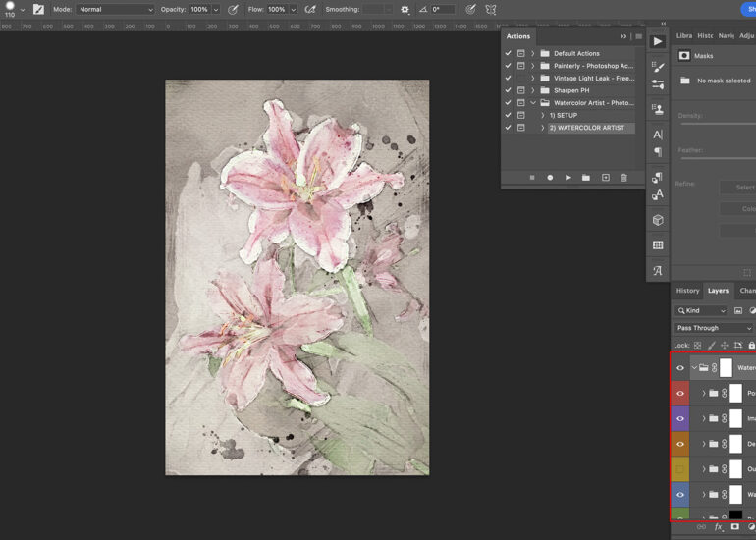Uncheck the Sharpen PH action set checkmark

point(508,90)
